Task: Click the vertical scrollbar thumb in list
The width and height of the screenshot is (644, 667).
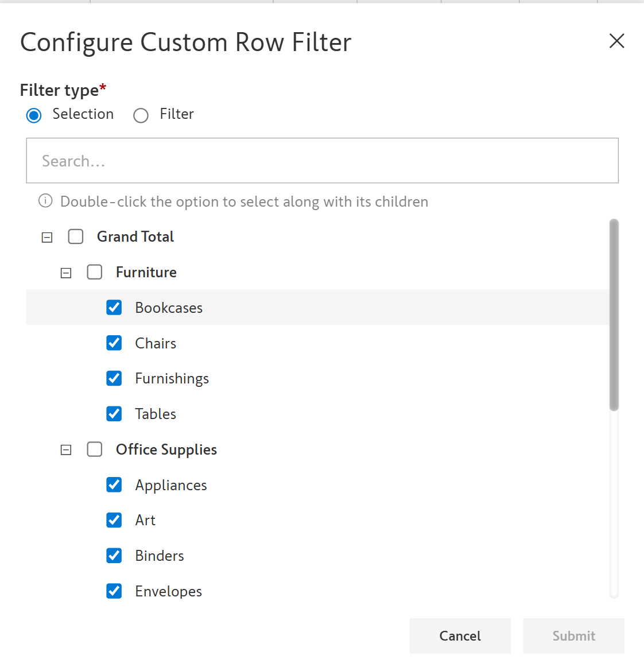Action: click(x=614, y=315)
